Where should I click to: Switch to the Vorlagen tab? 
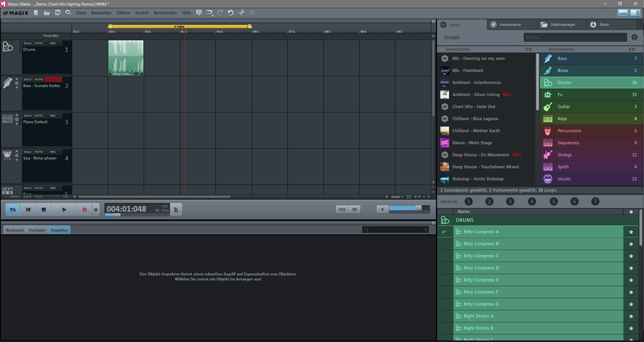(37, 230)
